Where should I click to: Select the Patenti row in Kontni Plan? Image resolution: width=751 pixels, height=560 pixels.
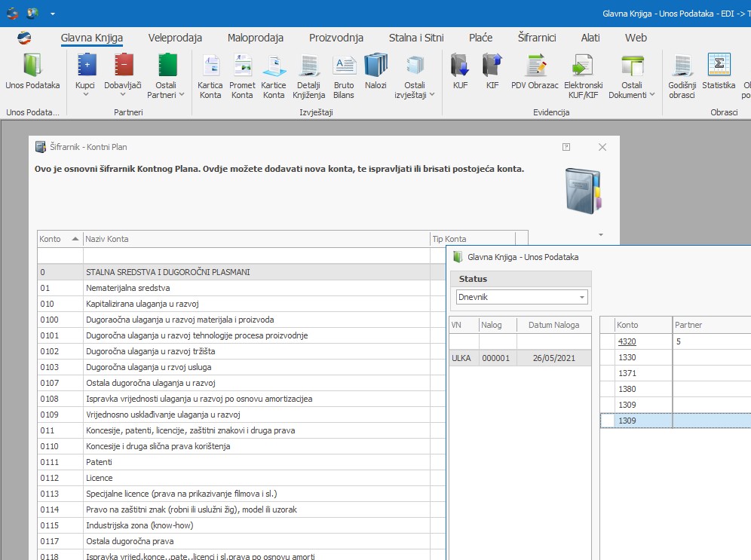[x=99, y=462]
